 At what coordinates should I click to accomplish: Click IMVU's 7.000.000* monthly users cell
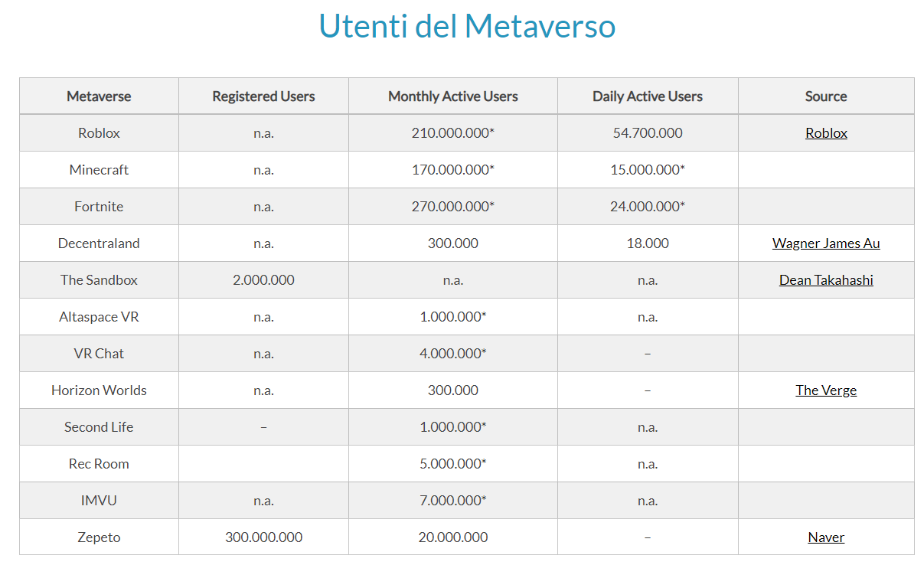(x=453, y=501)
